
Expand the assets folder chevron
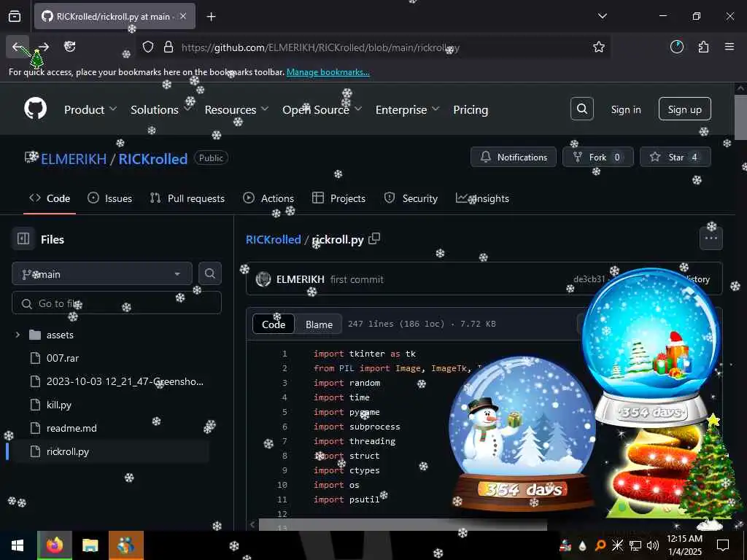coord(18,335)
